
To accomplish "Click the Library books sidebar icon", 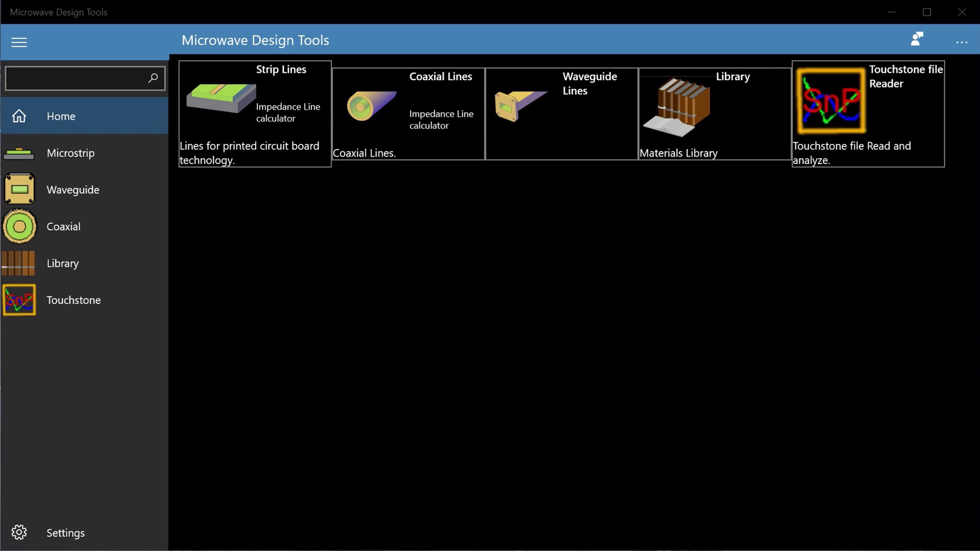I will tap(19, 263).
